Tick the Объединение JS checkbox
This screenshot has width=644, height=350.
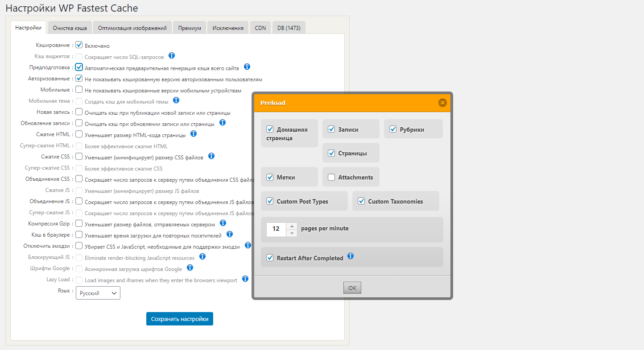pos(79,201)
